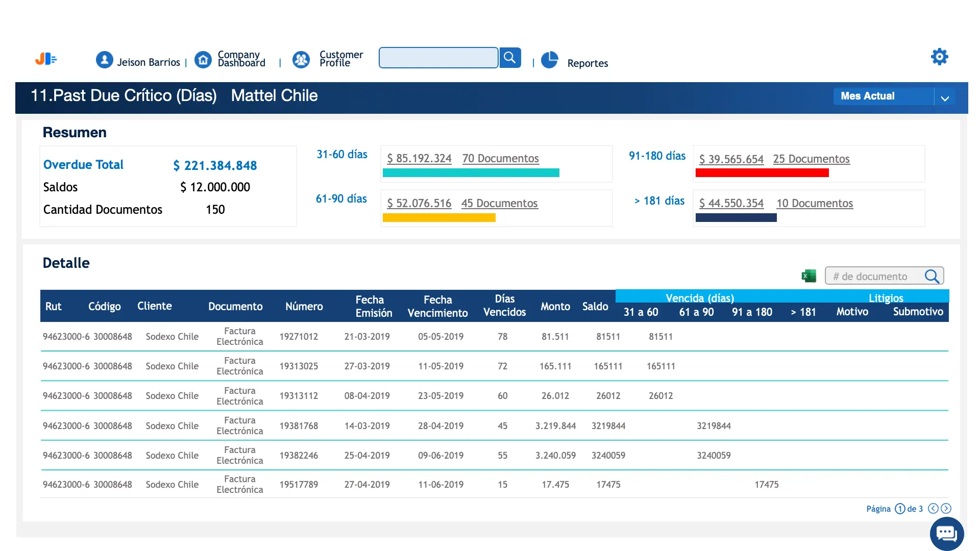
Task: Click the application logo icon
Action: pos(46,59)
